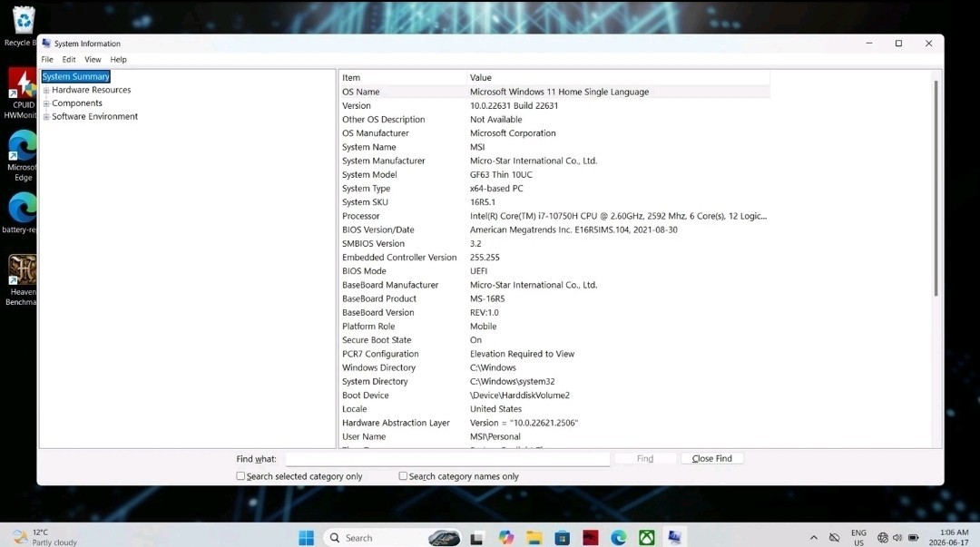Open the View menu
Viewport: 980px width, 547px height.
tap(93, 59)
